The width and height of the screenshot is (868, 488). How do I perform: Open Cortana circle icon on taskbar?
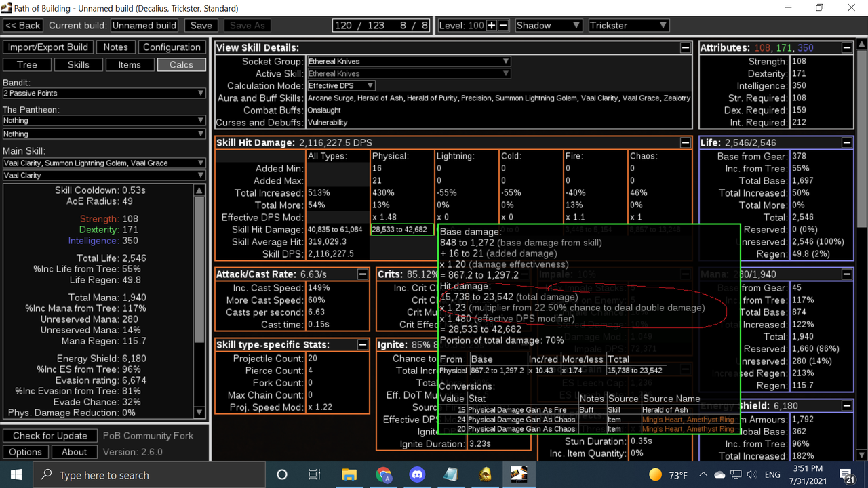pos(282,474)
